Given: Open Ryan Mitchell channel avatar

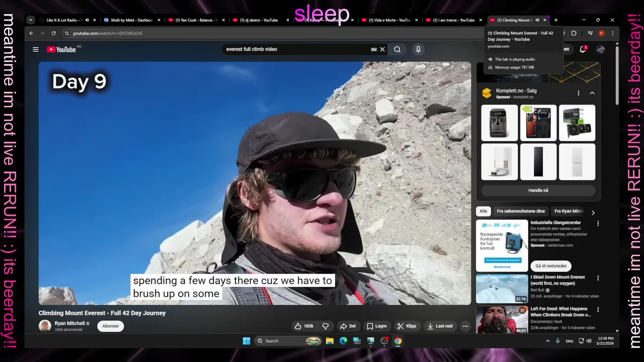Looking at the screenshot, I should (x=45, y=326).
